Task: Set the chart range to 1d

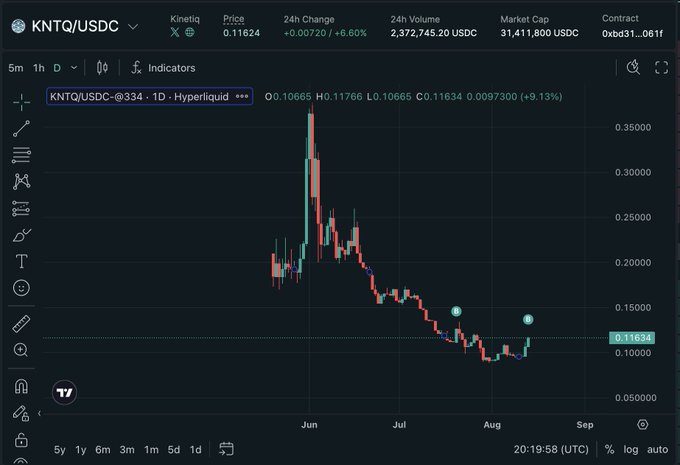Action: pos(196,450)
